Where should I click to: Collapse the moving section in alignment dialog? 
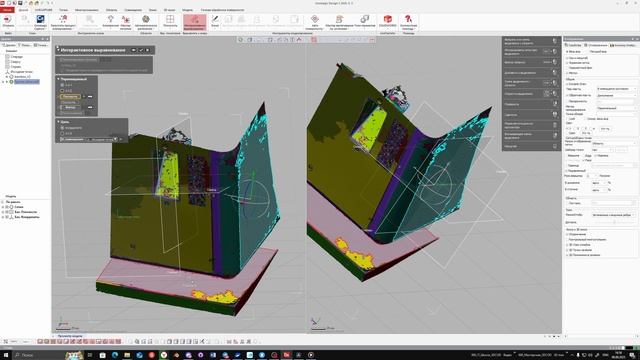[58, 79]
